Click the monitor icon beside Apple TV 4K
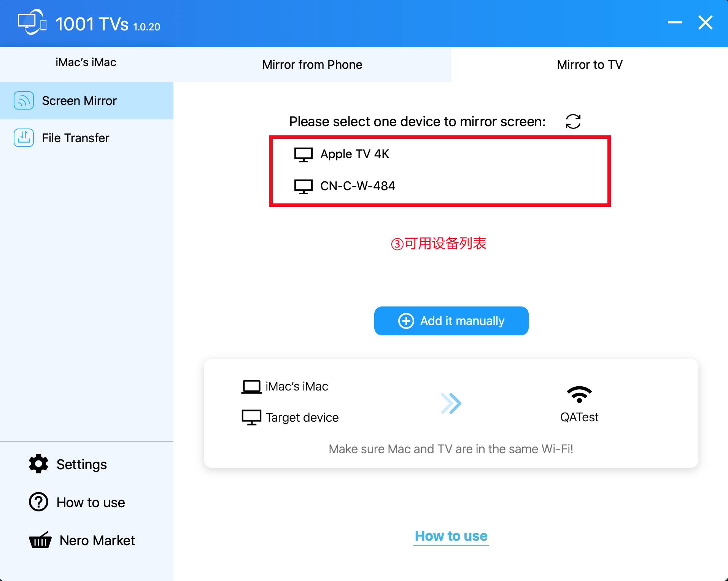Screen dimensions: 728x581 point(303,155)
